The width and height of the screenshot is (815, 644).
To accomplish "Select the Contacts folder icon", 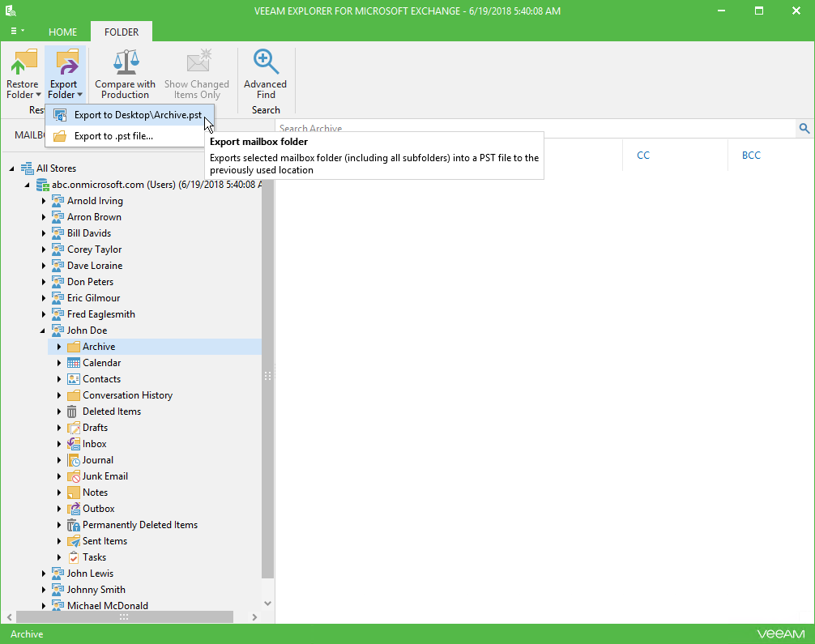I will click(x=74, y=379).
